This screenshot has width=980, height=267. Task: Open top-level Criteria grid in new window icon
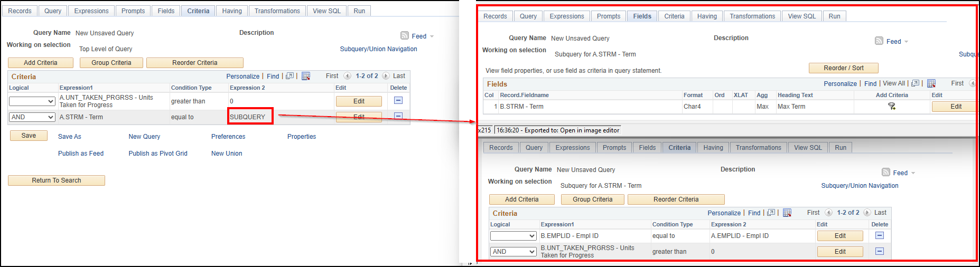pos(290,76)
